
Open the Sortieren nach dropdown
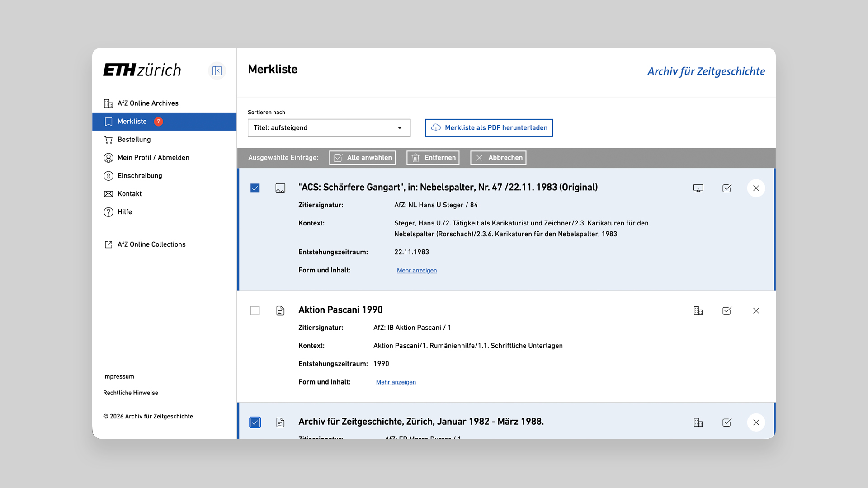point(329,128)
